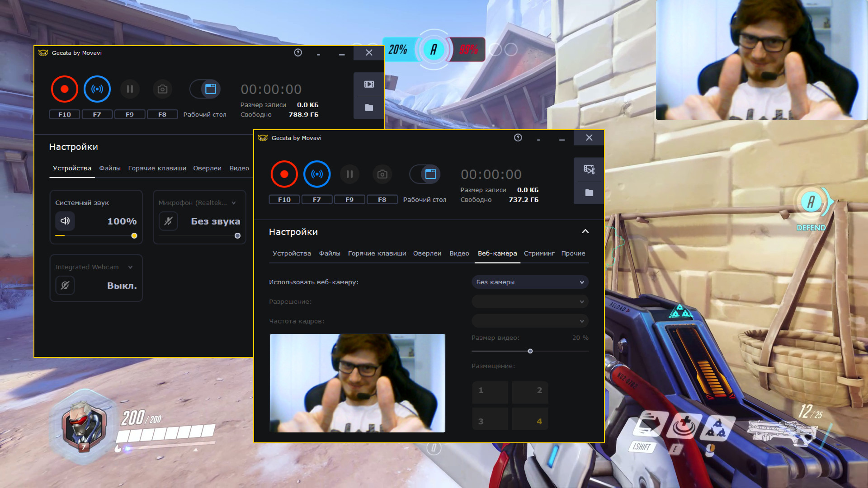The width and height of the screenshot is (868, 488).
Task: Switch to the Стриминг tab
Action: click(x=539, y=253)
